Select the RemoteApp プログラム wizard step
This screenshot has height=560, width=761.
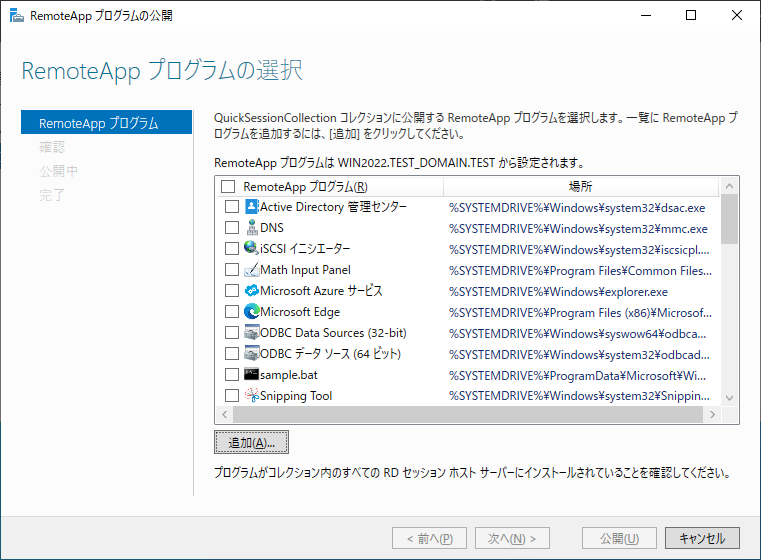(x=106, y=122)
